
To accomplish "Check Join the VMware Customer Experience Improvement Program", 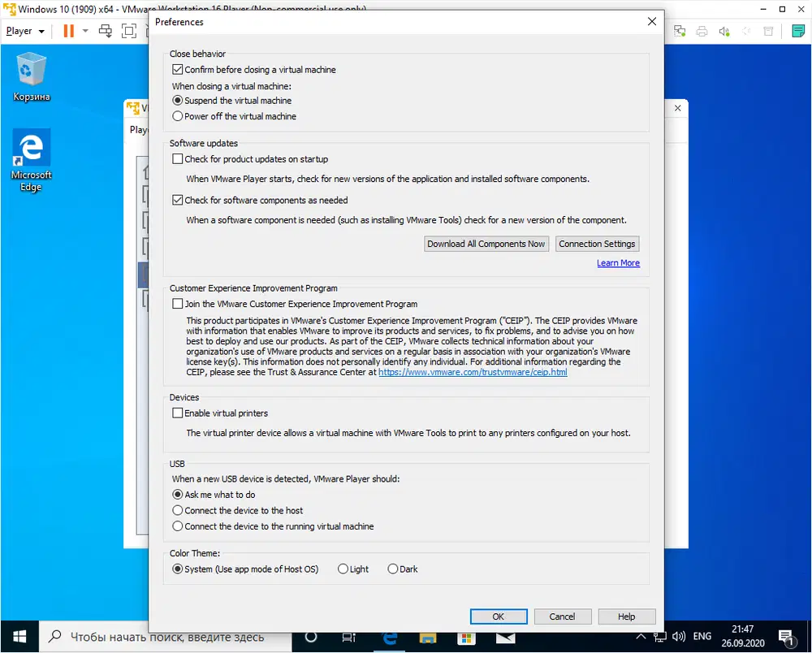I will (178, 304).
